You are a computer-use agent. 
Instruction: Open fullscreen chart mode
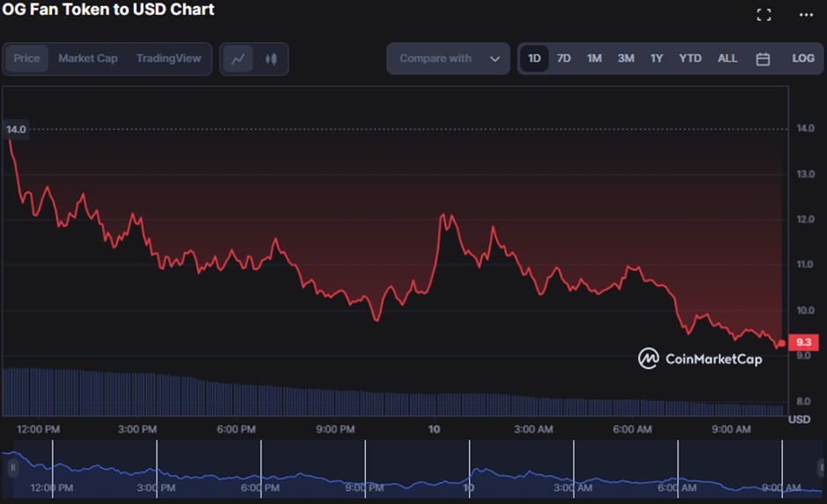(764, 15)
